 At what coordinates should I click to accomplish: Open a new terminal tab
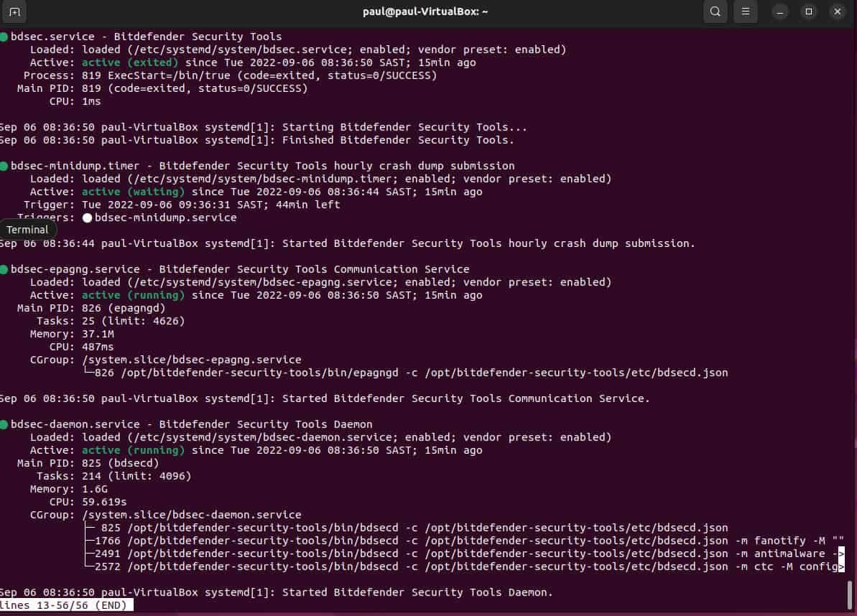[14, 11]
